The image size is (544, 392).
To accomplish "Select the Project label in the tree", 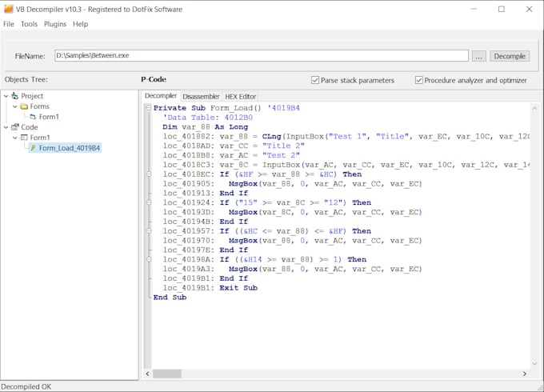I will click(x=32, y=96).
